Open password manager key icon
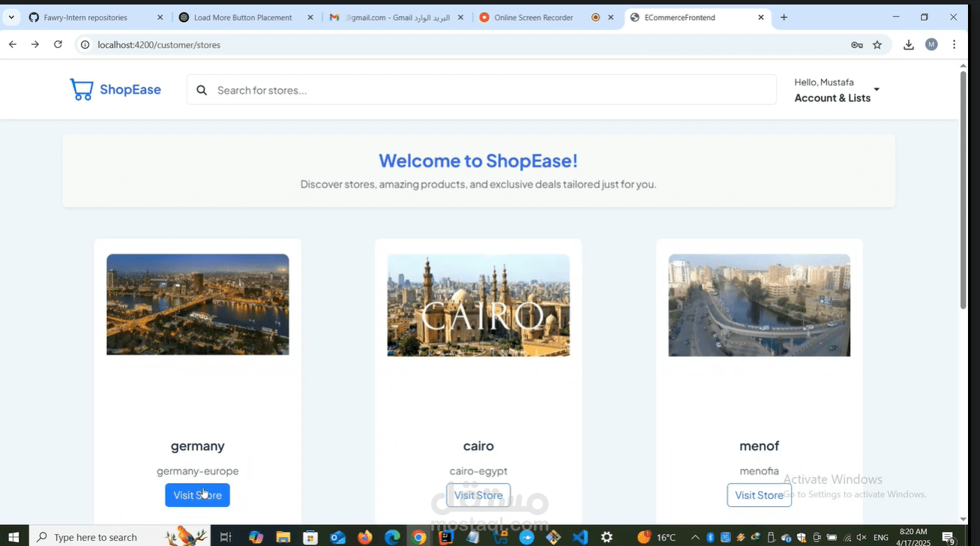The width and height of the screenshot is (980, 546). (857, 45)
